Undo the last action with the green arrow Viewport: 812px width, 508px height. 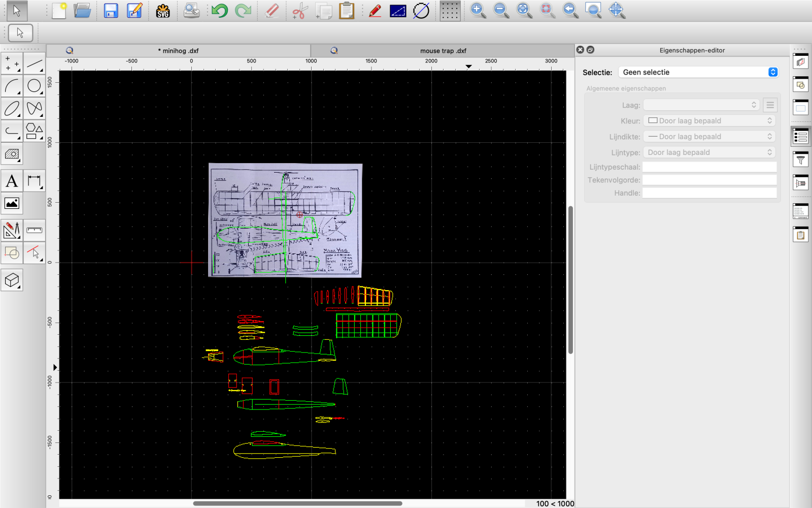[219, 10]
